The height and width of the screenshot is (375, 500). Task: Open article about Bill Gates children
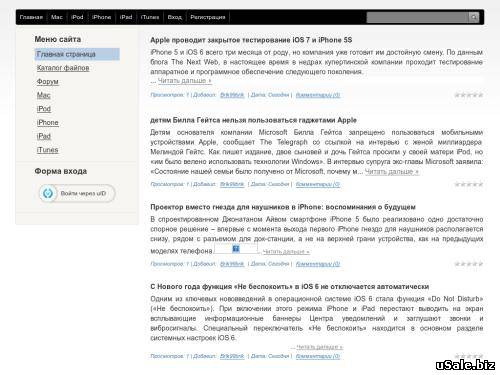(253, 120)
